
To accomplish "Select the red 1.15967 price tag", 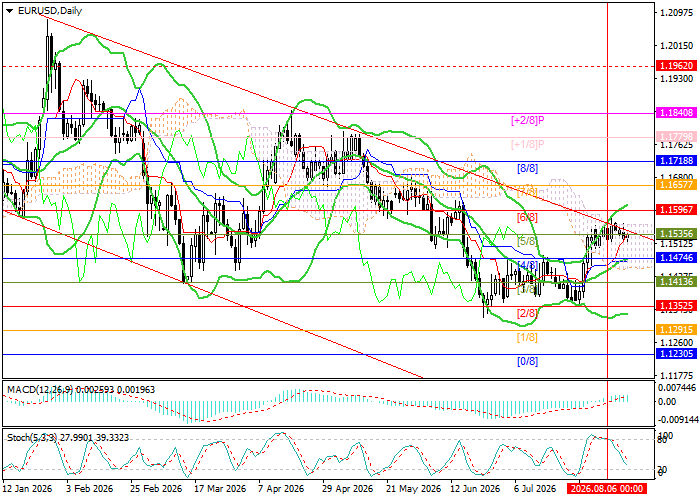I will [x=676, y=209].
